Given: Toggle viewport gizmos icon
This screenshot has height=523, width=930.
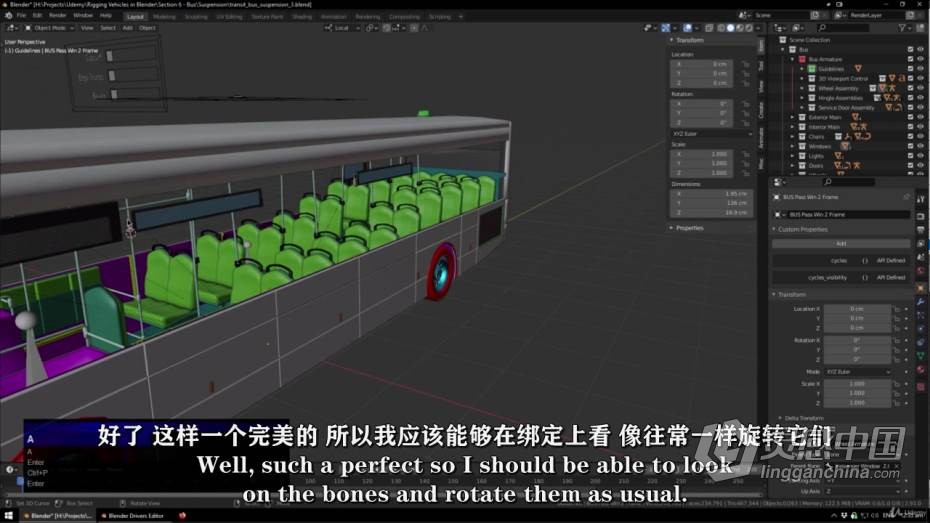Looking at the screenshot, I should click(x=666, y=28).
